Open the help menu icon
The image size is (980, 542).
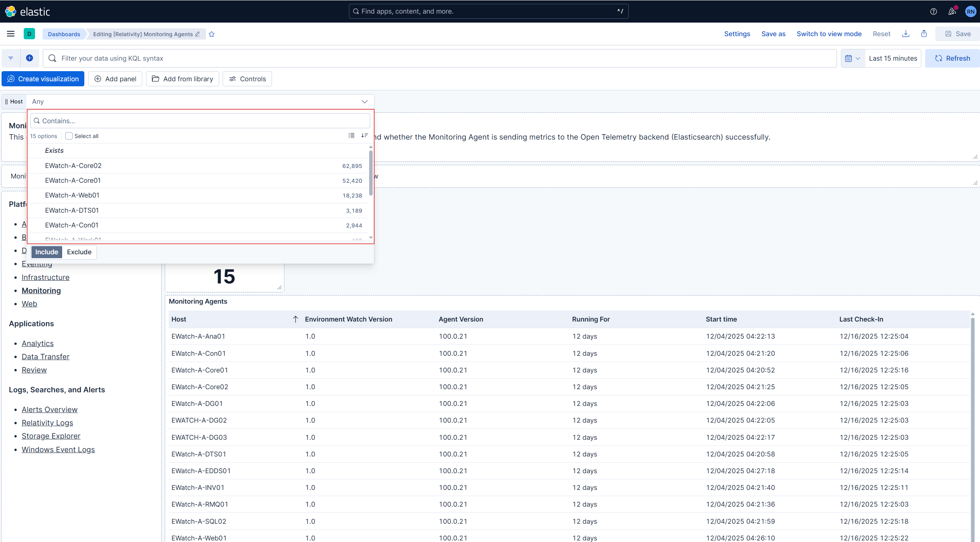[933, 11]
